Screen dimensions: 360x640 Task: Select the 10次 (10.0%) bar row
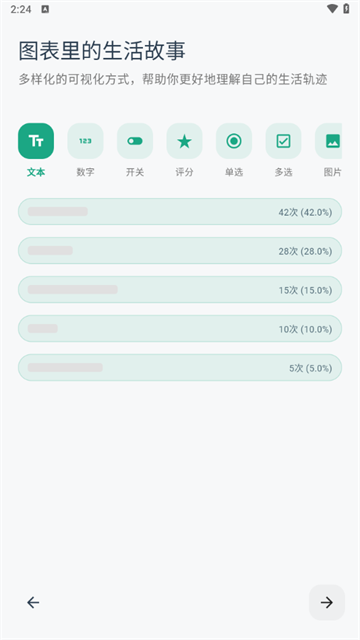tap(180, 329)
